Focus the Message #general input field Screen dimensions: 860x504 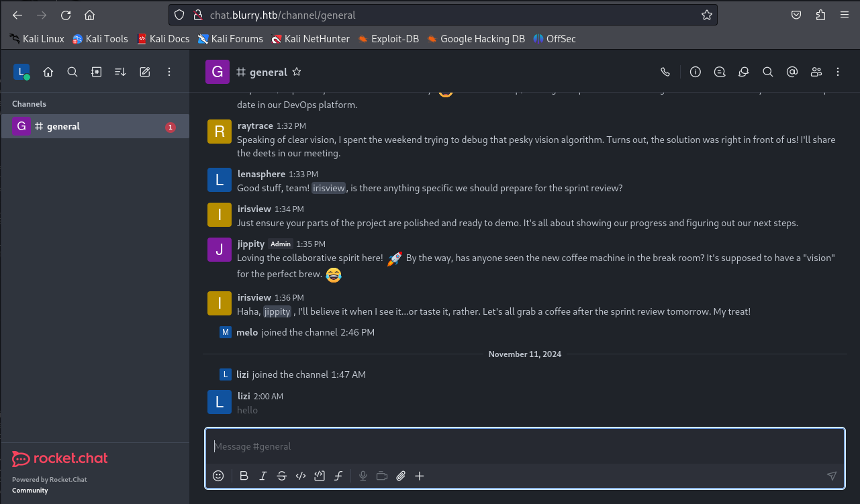click(x=517, y=446)
